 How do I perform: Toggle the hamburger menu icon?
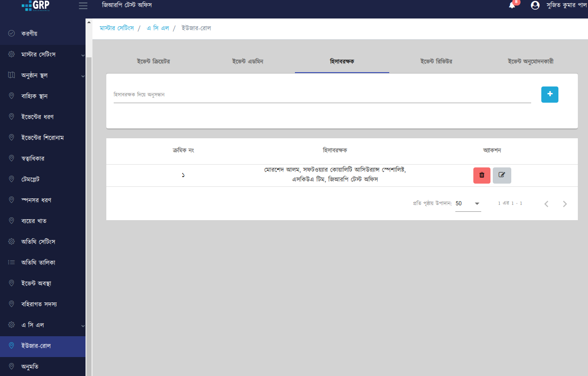(x=83, y=6)
